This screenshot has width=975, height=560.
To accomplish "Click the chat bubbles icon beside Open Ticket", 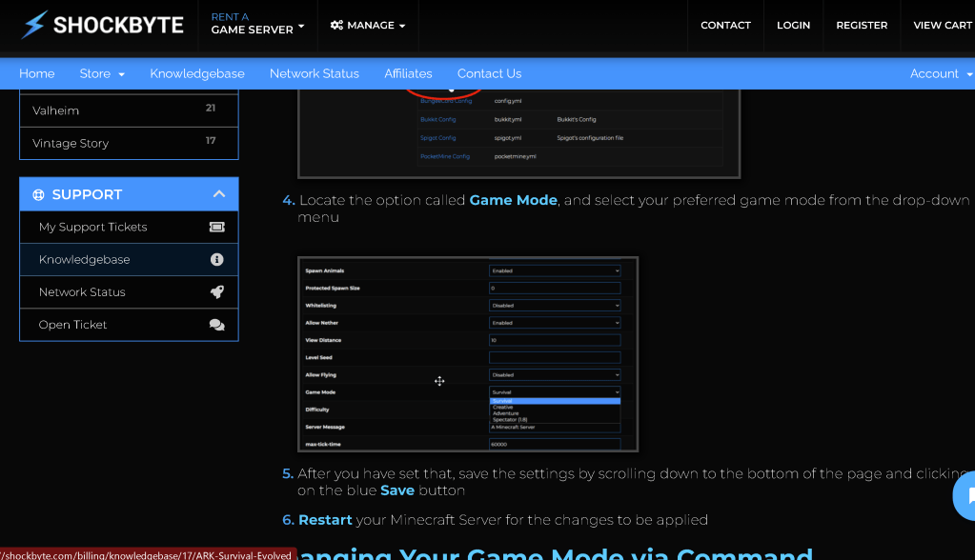I will coord(217,325).
